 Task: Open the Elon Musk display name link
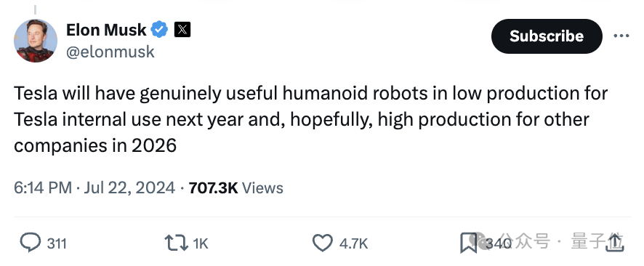tap(106, 30)
